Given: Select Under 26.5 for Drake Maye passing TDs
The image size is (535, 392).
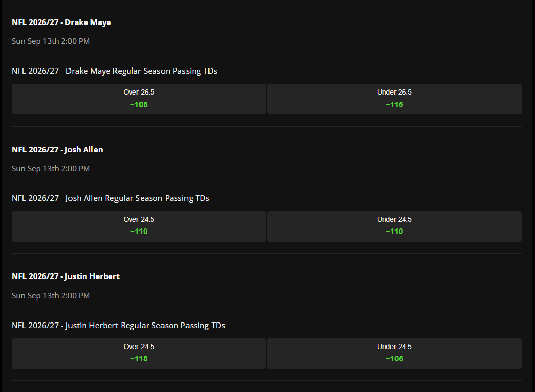Looking at the screenshot, I should 394,99.
